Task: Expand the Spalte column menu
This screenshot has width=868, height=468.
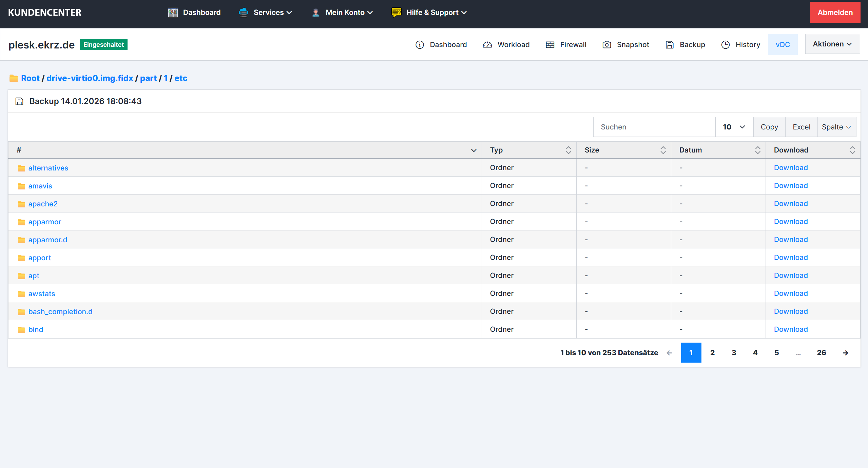Action: tap(836, 127)
